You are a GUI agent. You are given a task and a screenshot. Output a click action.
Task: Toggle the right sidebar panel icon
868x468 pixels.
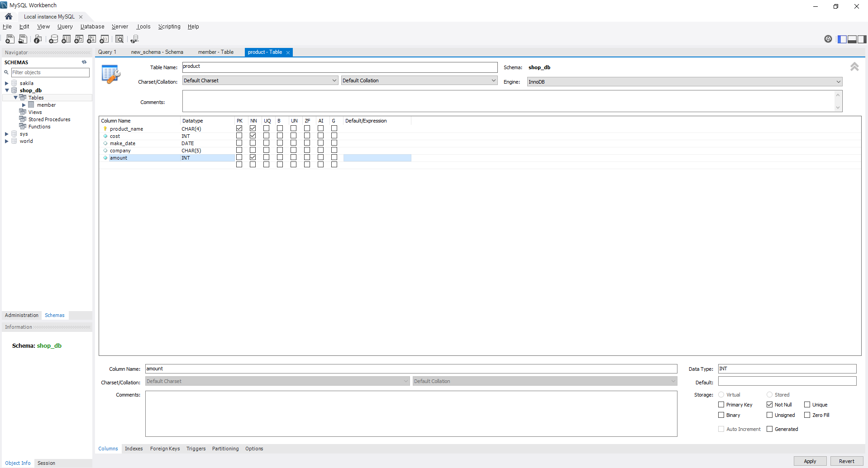862,39
